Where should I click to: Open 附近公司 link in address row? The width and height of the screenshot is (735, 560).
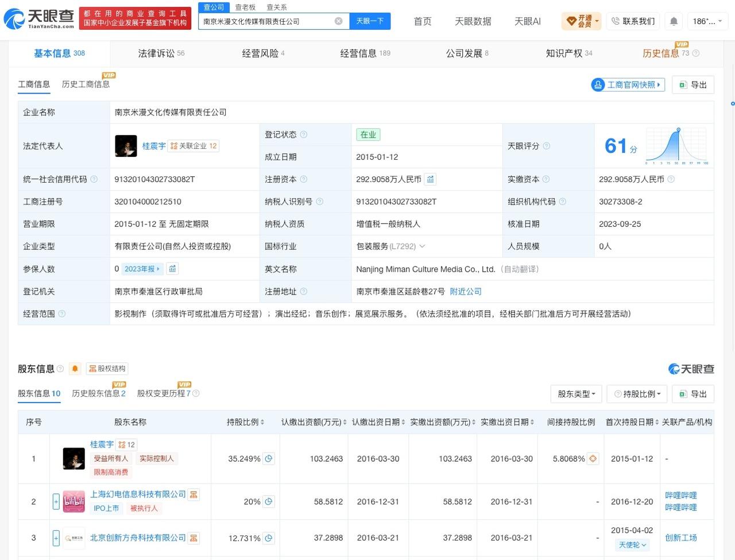pyautogui.click(x=466, y=291)
